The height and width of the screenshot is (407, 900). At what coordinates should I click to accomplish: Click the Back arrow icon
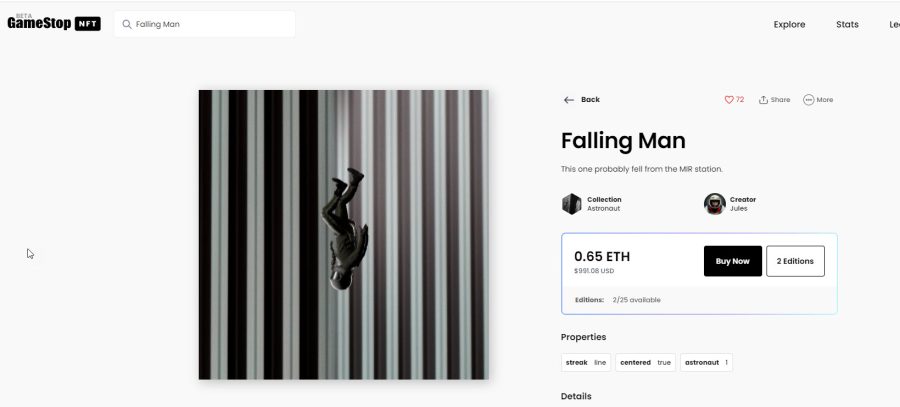pyautogui.click(x=569, y=100)
